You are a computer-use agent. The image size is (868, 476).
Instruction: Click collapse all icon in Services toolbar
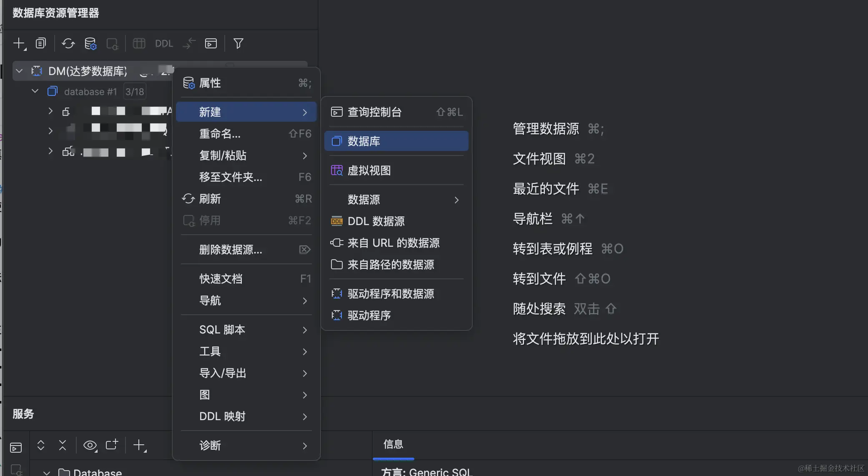coord(63,445)
